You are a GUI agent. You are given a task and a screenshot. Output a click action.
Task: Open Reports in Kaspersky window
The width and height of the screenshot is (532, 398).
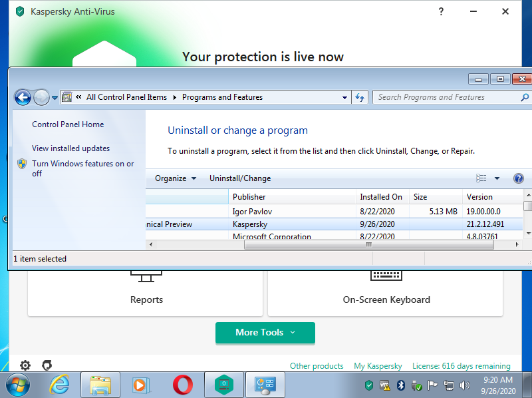[x=145, y=294]
